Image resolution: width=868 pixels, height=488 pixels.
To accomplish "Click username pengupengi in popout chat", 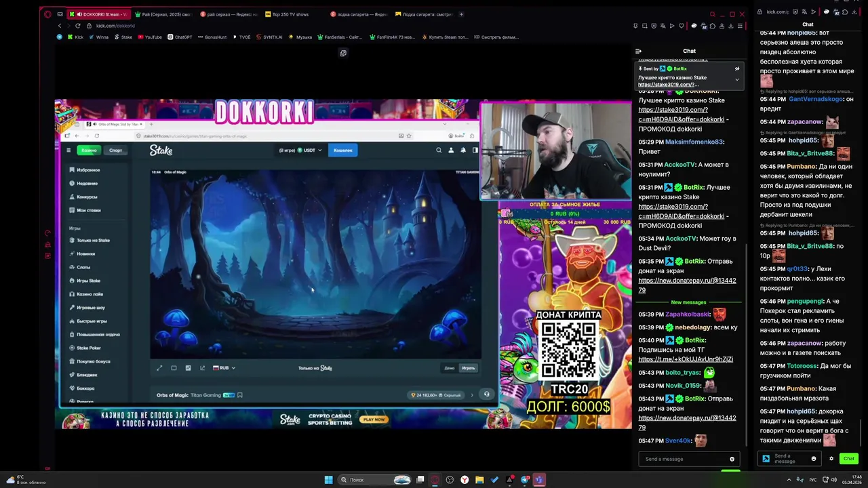I will (805, 301).
